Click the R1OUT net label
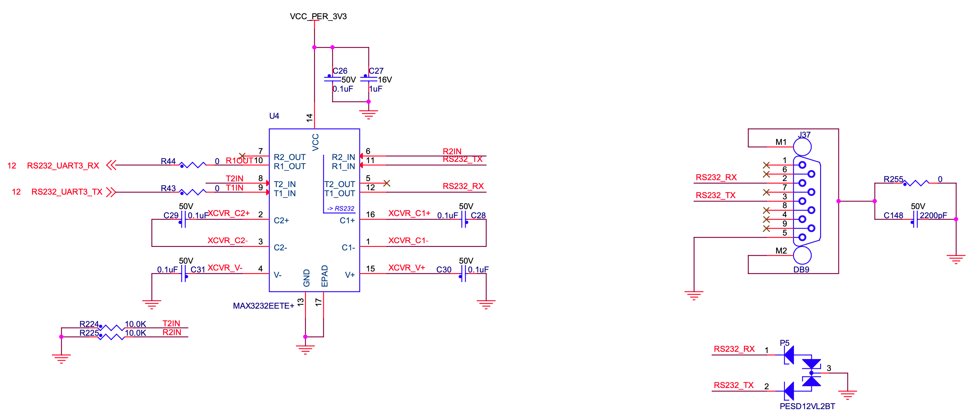Viewport: 980px width, 417px height. pyautogui.click(x=239, y=161)
